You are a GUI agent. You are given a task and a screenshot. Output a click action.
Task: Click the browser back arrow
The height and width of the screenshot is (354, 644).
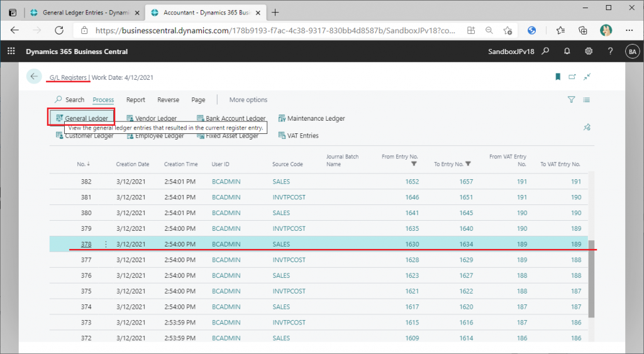click(14, 30)
